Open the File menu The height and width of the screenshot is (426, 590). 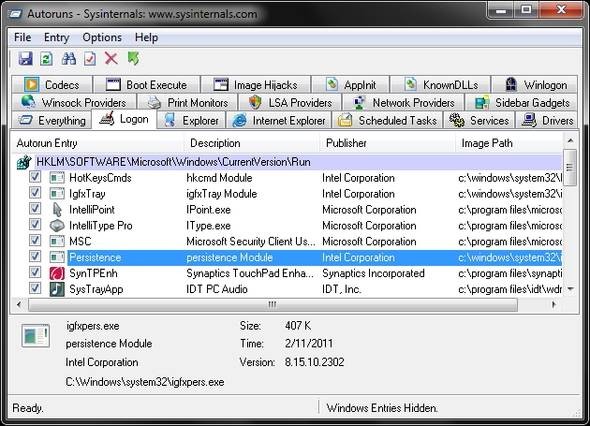(23, 38)
